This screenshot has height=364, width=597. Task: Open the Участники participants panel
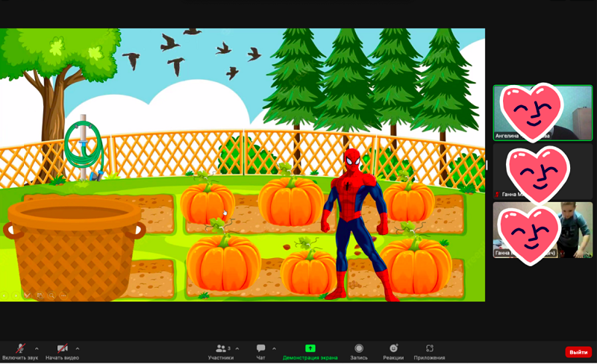click(x=222, y=351)
